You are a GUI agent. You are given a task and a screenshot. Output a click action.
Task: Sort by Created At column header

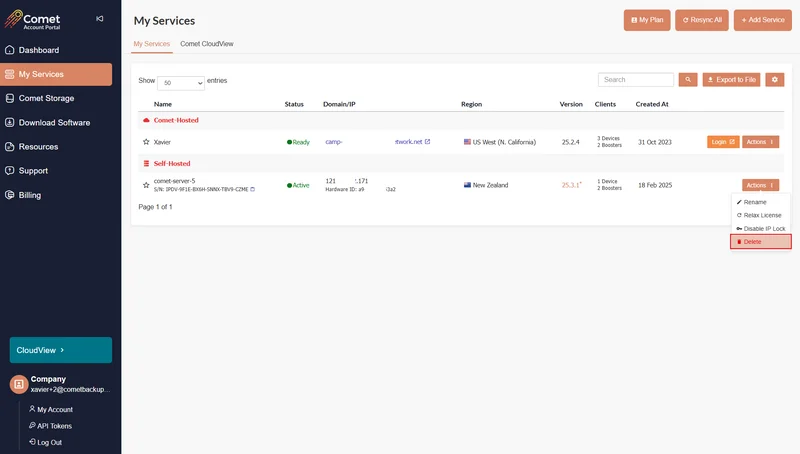652,104
